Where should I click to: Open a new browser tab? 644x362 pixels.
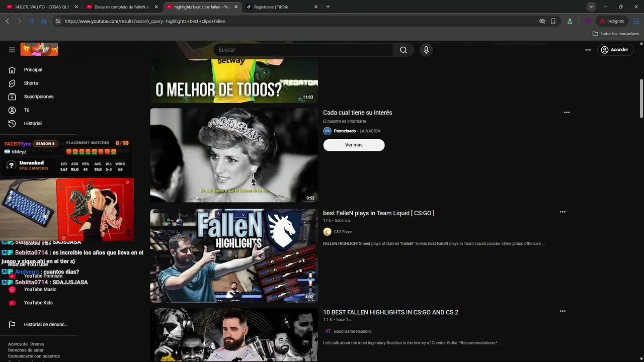(328, 7)
